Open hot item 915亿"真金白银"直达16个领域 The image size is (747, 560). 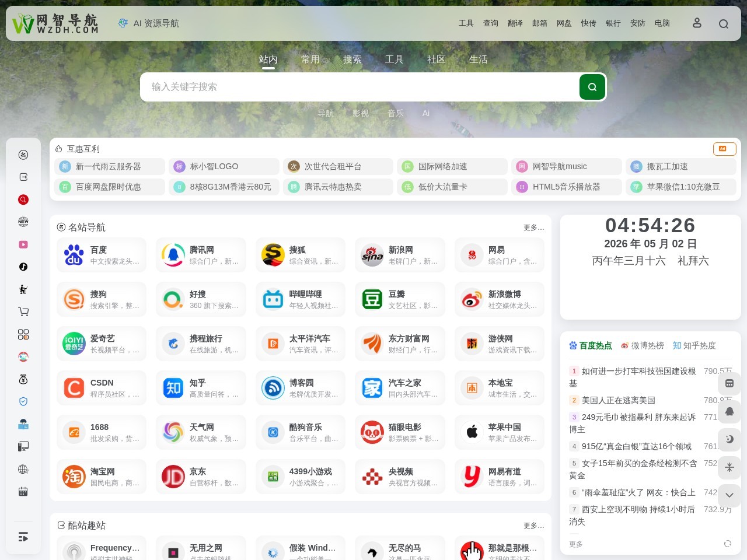pyautogui.click(x=637, y=446)
